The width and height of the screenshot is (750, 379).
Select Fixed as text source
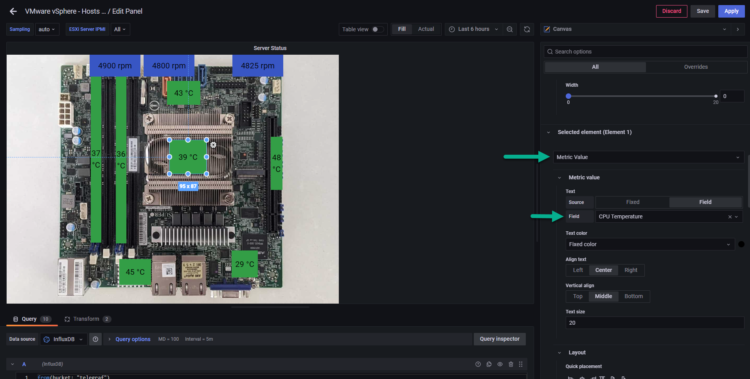tap(632, 202)
